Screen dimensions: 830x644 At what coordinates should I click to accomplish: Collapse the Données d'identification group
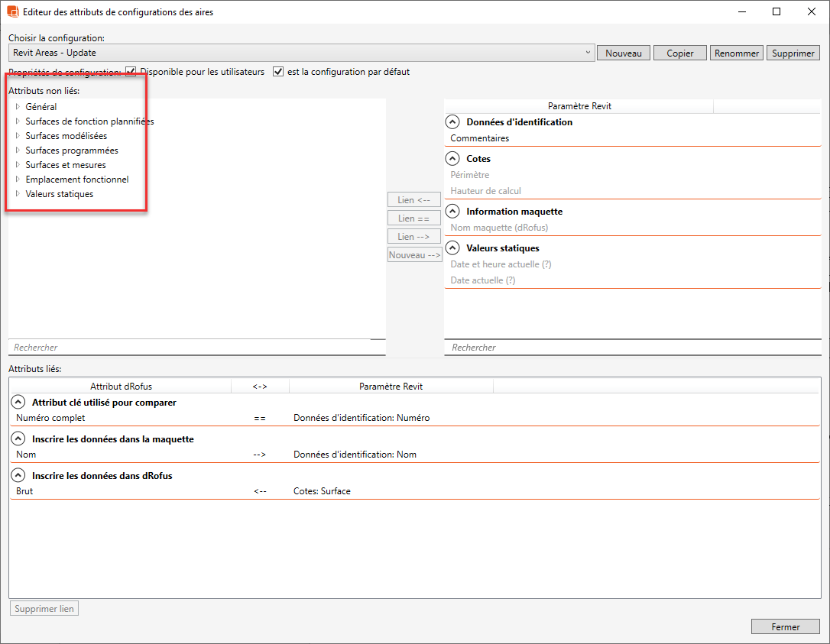pos(452,122)
